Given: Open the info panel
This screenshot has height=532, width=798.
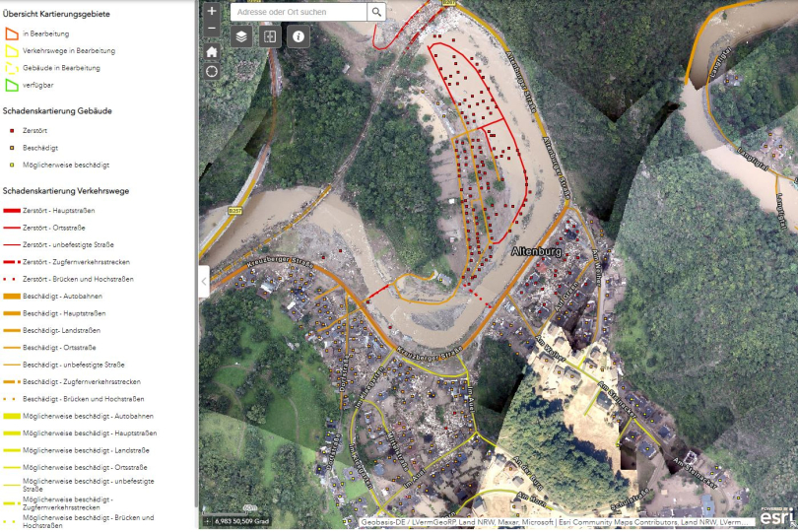Looking at the screenshot, I should 299,36.
